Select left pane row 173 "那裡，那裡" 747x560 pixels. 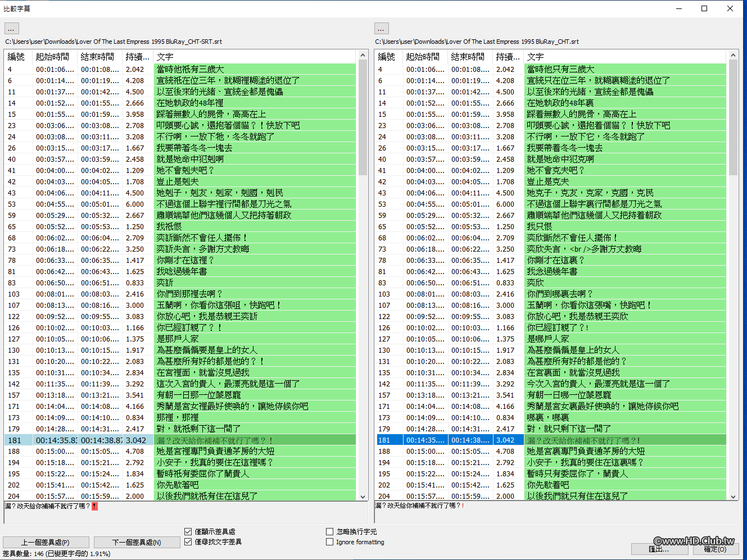pos(180,417)
